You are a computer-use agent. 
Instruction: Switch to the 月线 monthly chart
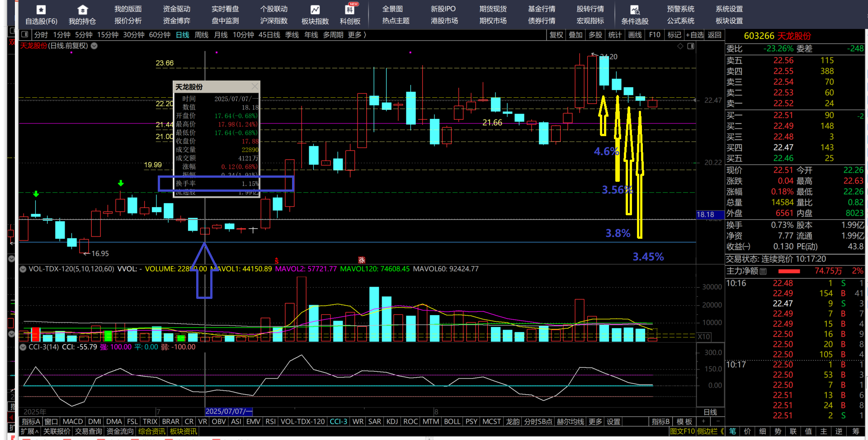[x=221, y=35]
